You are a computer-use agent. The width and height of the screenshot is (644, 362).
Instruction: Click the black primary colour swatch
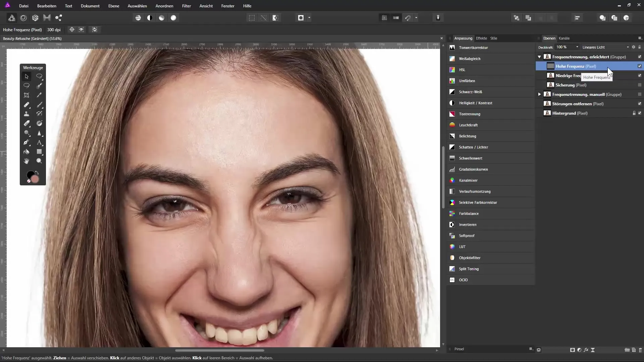click(30, 175)
